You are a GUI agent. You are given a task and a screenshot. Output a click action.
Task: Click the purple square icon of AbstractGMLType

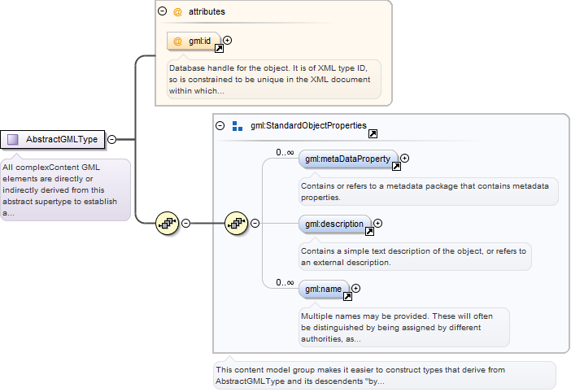[x=13, y=139]
